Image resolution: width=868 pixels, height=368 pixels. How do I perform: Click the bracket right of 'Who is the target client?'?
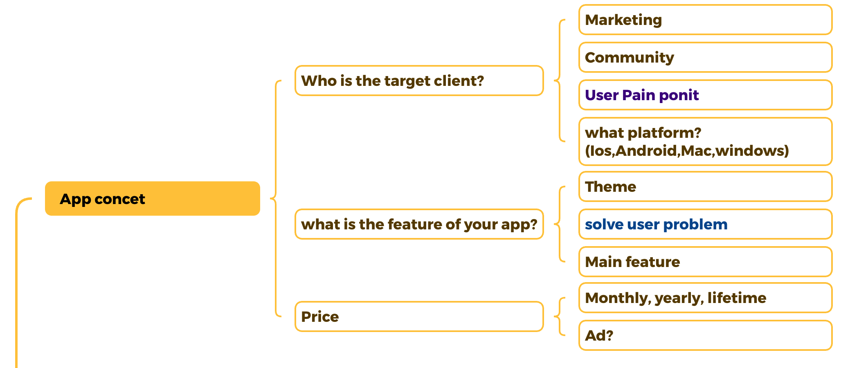559,81
